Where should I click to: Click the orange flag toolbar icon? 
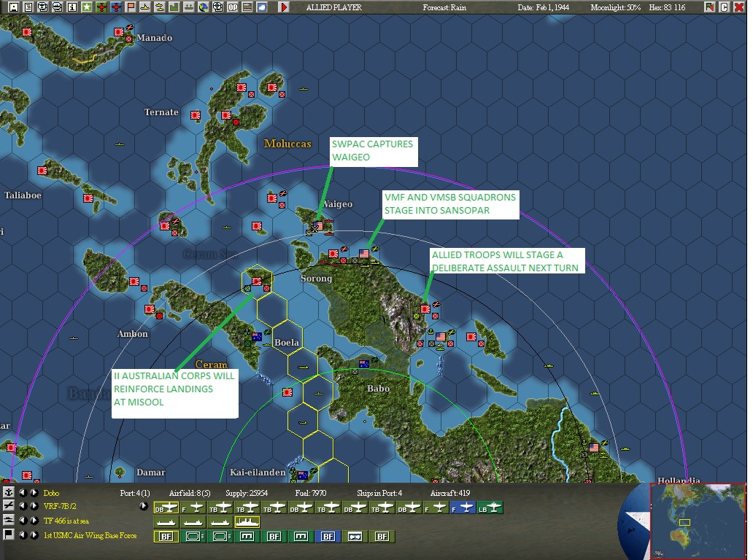click(131, 7)
